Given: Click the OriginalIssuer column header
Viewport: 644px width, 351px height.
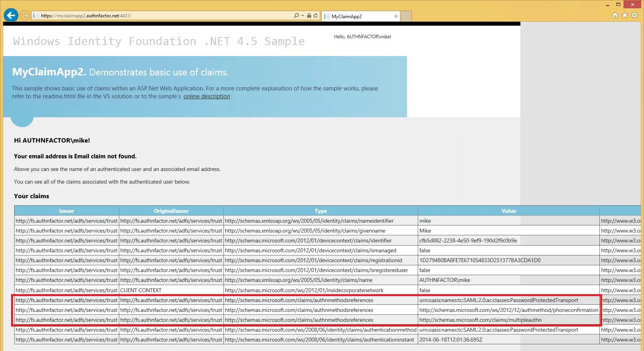Looking at the screenshot, I should tap(171, 211).
